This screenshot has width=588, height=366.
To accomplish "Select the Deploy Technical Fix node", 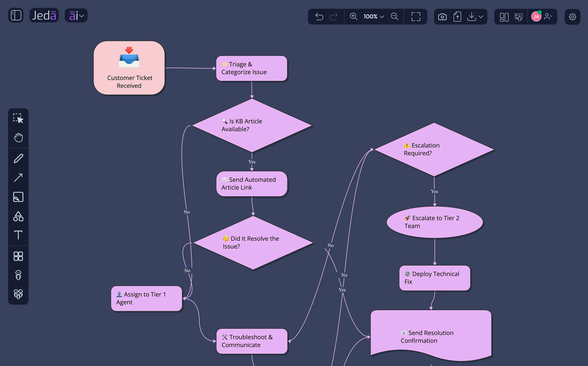I will point(435,278).
